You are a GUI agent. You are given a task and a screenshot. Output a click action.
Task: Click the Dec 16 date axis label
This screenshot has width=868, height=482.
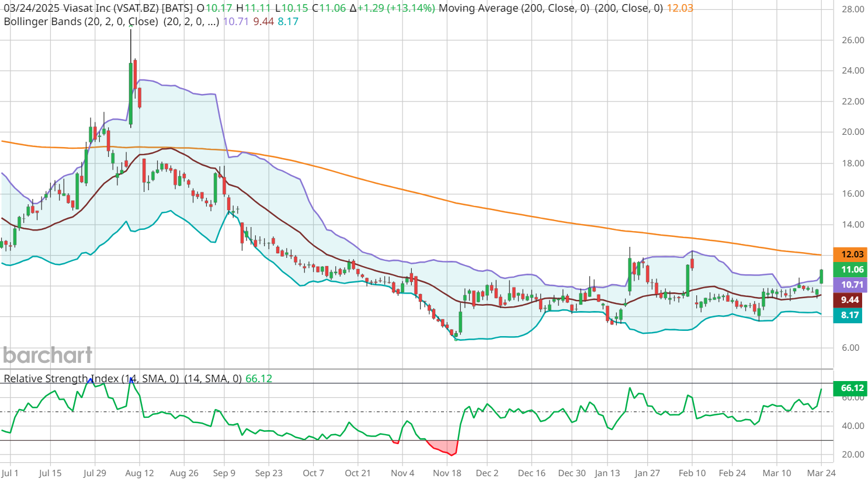532,473
